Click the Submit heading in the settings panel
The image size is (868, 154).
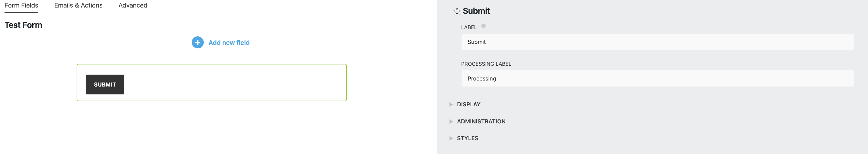[476, 11]
